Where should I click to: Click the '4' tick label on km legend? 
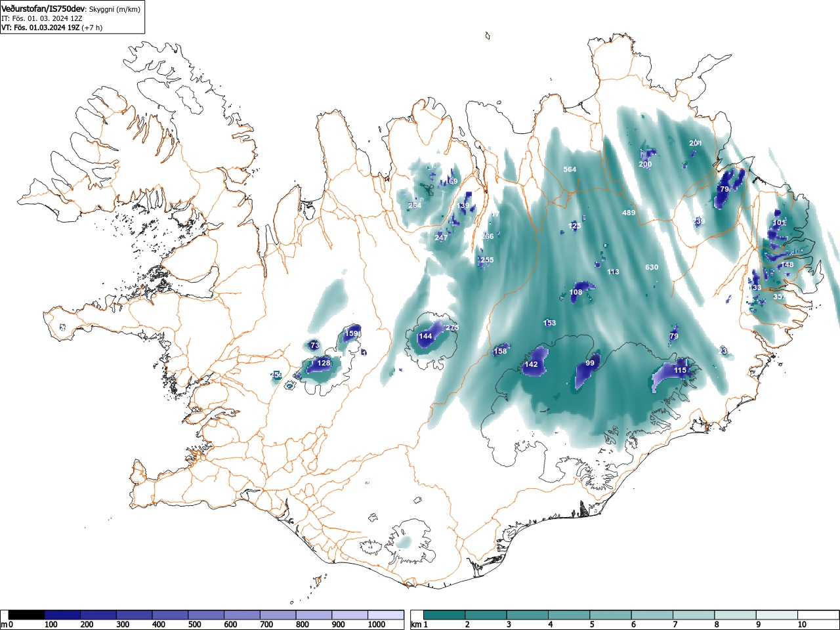pyautogui.click(x=550, y=625)
